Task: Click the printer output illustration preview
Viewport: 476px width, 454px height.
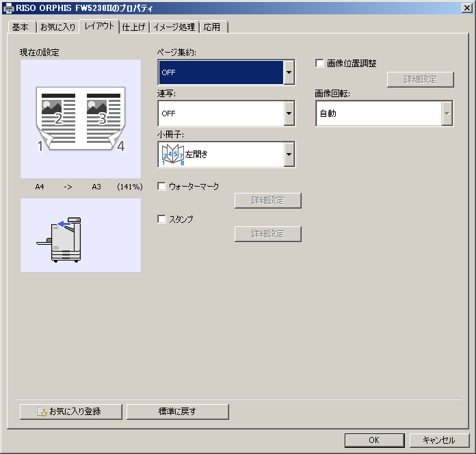Action: click(x=81, y=235)
